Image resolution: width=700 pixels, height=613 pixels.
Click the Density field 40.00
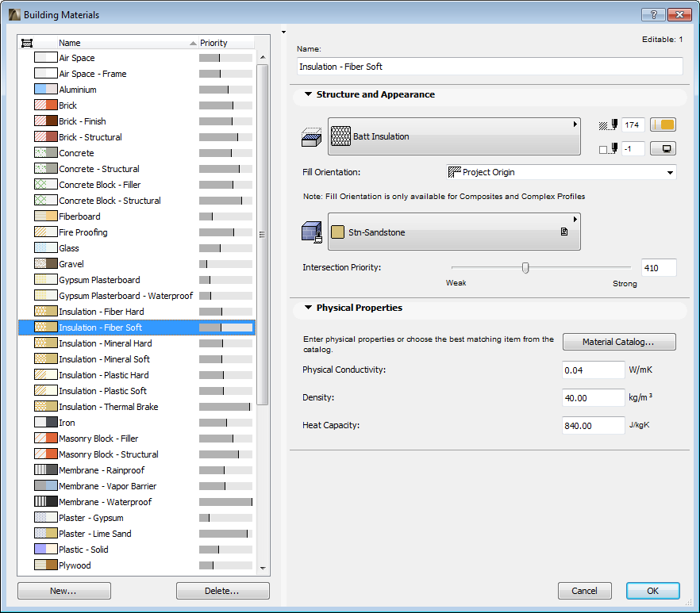click(x=593, y=397)
